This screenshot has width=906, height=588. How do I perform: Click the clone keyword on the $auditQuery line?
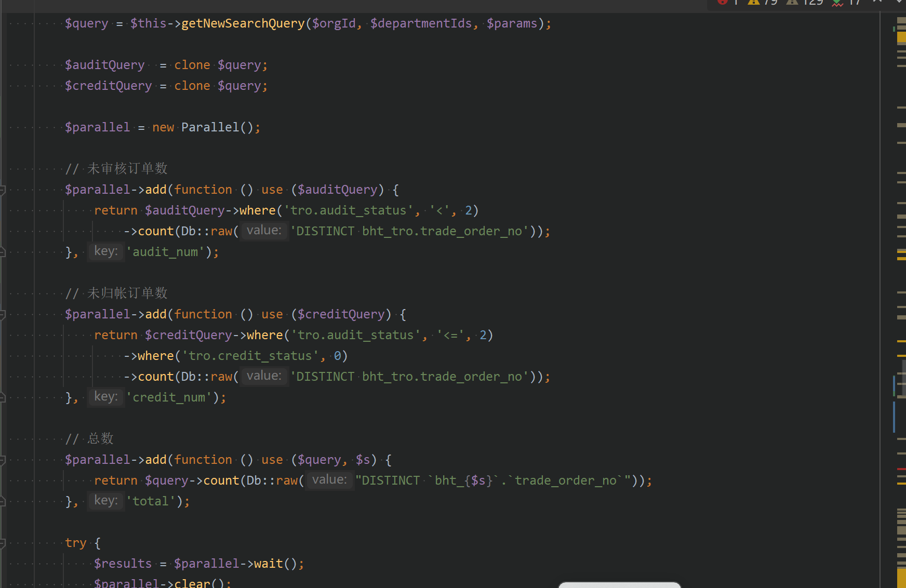point(192,64)
